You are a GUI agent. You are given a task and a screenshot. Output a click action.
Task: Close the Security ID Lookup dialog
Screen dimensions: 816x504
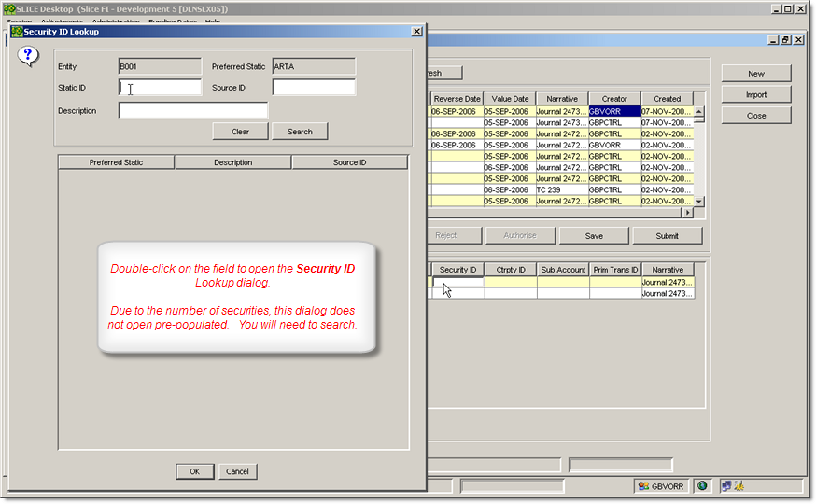[x=416, y=31]
